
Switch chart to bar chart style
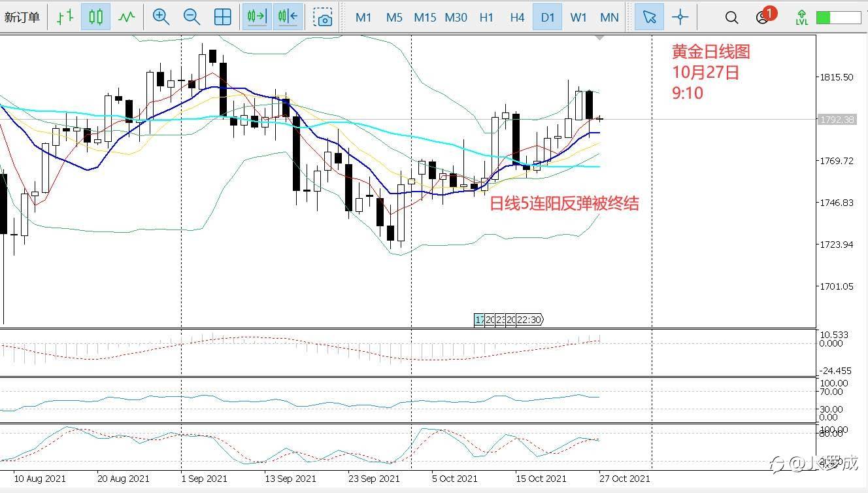click(65, 17)
